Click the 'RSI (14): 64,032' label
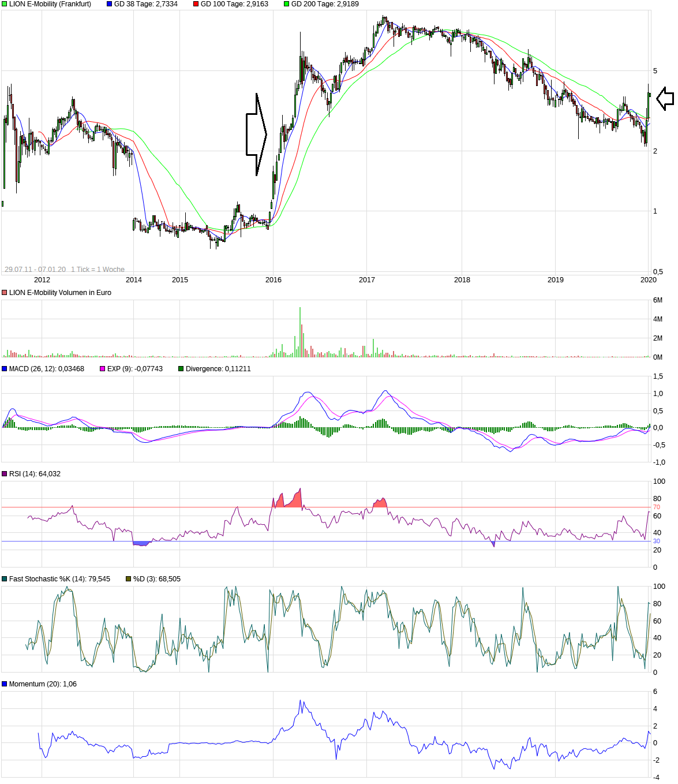Viewport: 678px width, 784px height. pyautogui.click(x=35, y=474)
